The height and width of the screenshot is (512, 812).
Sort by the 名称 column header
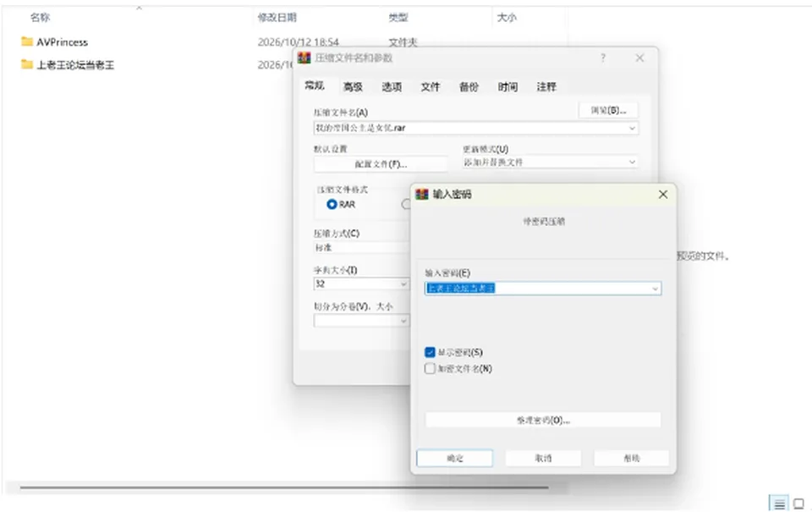(40, 18)
